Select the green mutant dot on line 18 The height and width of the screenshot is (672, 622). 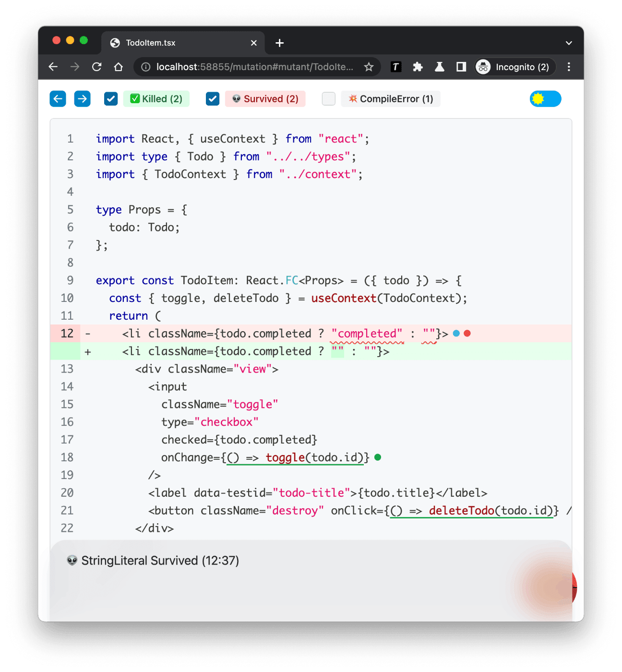378,457
